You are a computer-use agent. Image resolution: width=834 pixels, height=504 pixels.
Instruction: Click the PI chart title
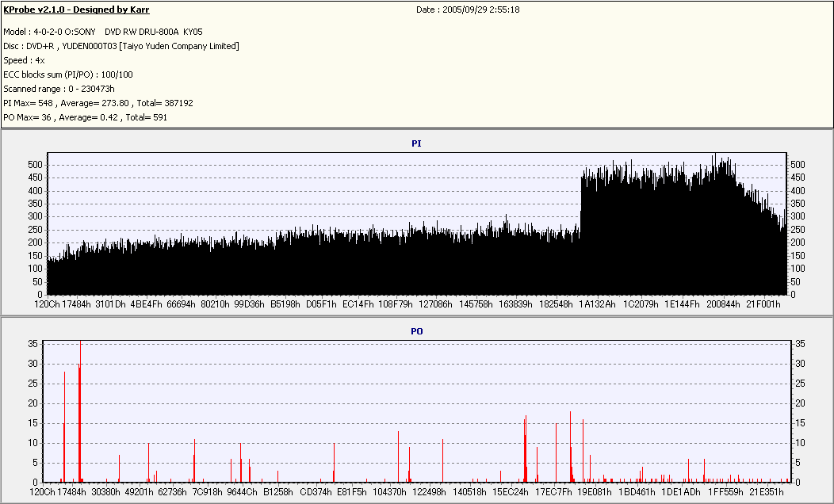(416, 143)
